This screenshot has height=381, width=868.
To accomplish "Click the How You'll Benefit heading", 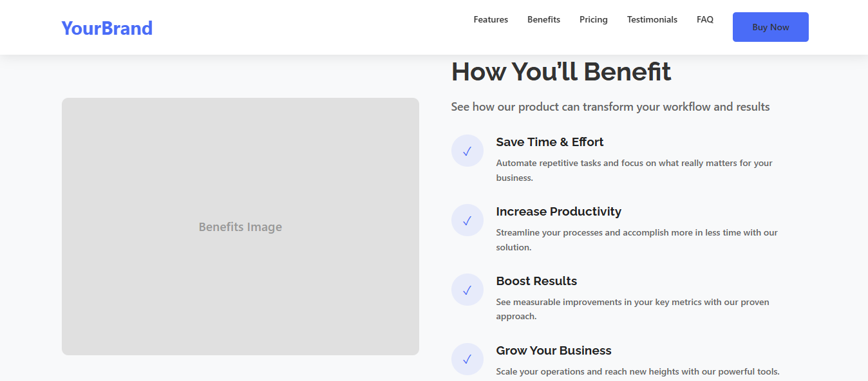I will point(561,71).
